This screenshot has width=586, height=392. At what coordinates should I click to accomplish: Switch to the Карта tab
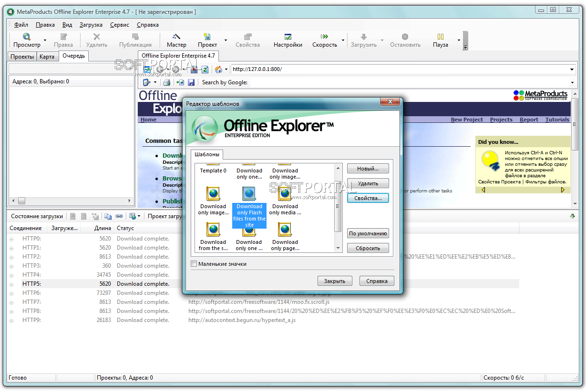point(47,57)
